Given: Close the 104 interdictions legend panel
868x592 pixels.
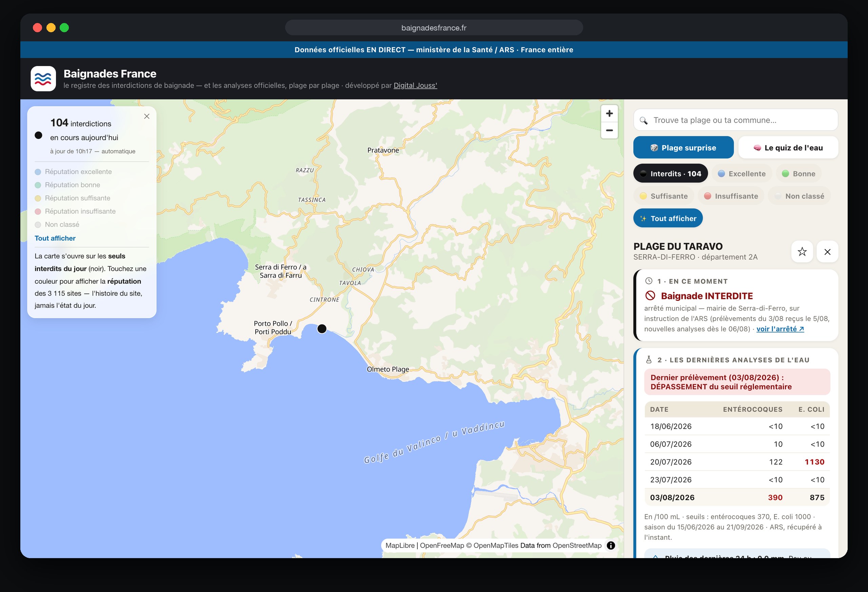Looking at the screenshot, I should pyautogui.click(x=147, y=117).
